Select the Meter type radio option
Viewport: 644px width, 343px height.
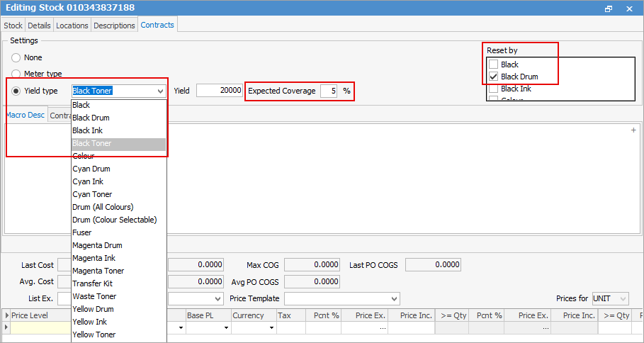pos(16,74)
